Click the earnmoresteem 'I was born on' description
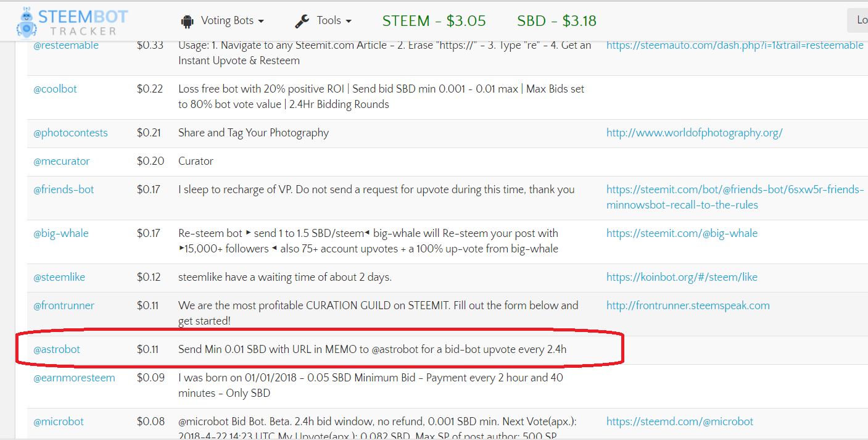This screenshot has height=440, width=868. [x=371, y=385]
